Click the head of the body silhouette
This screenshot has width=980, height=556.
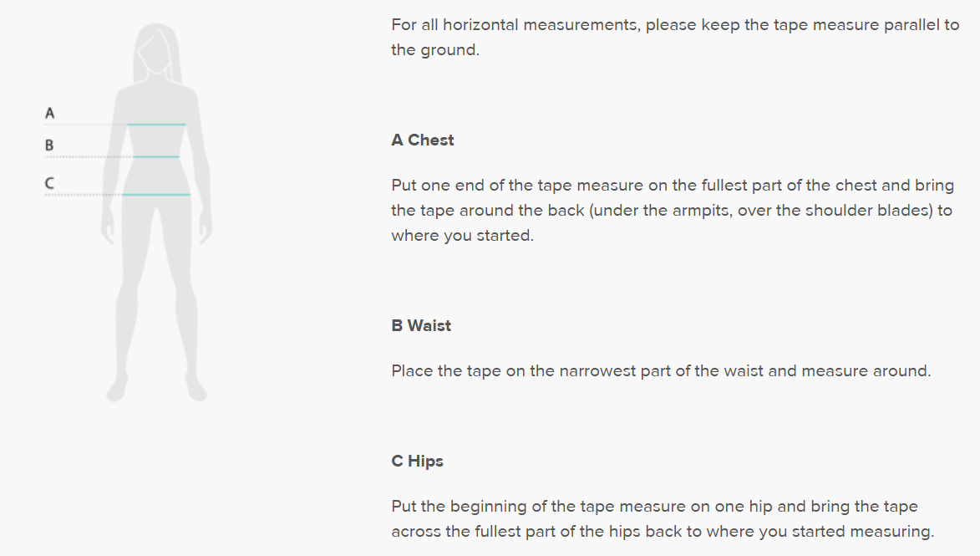point(155,52)
